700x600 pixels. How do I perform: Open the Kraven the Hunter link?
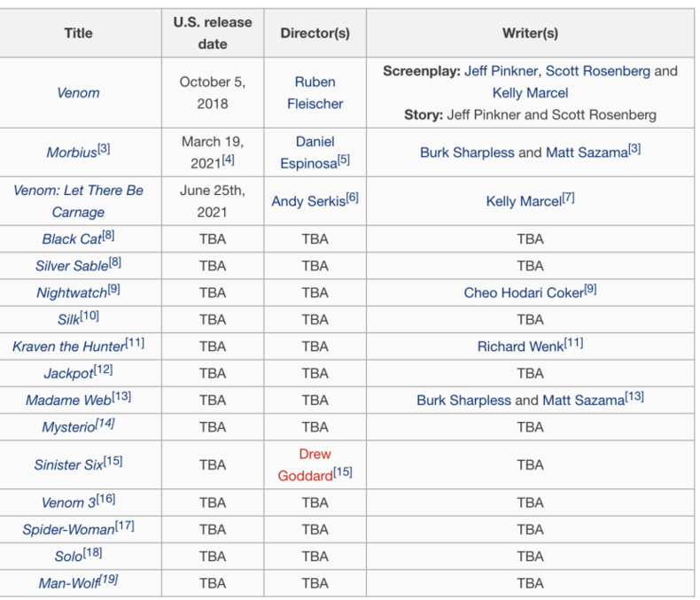tap(69, 347)
